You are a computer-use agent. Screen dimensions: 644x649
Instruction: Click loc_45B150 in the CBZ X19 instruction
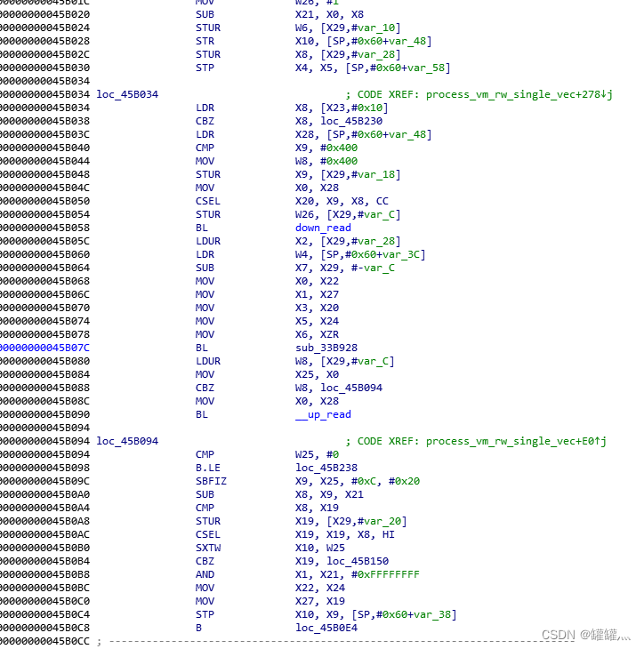pos(358,561)
